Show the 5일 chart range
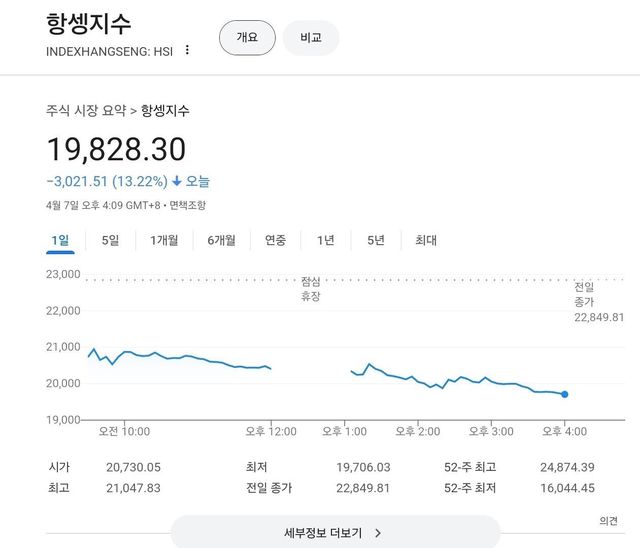Screen dimensions: 640x548 [x=110, y=240]
